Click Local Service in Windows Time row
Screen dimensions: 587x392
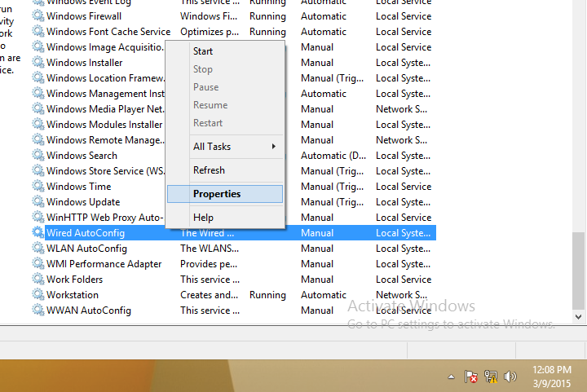[404, 187]
